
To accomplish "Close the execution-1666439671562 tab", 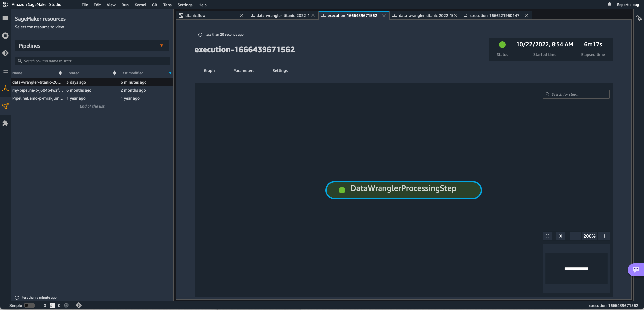I will coord(384,16).
